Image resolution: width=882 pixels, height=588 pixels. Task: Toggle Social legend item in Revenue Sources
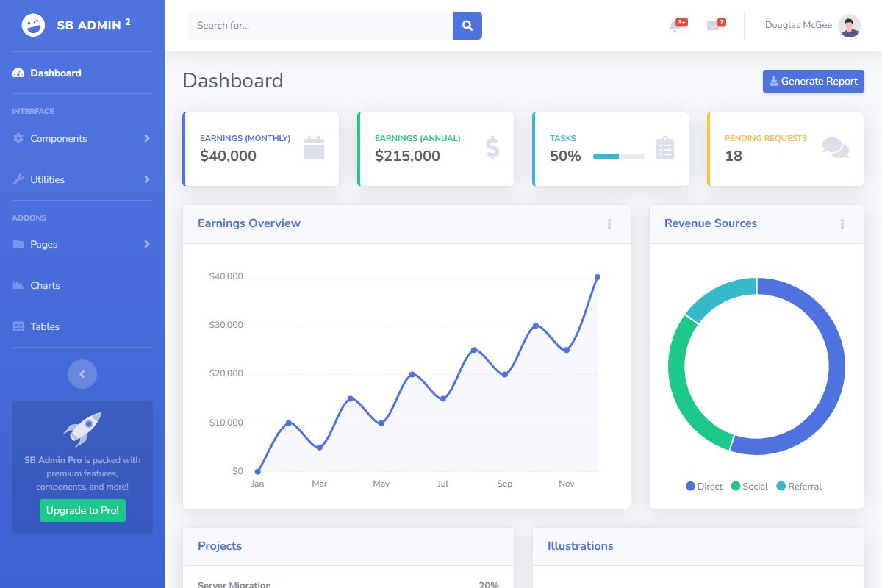749,487
